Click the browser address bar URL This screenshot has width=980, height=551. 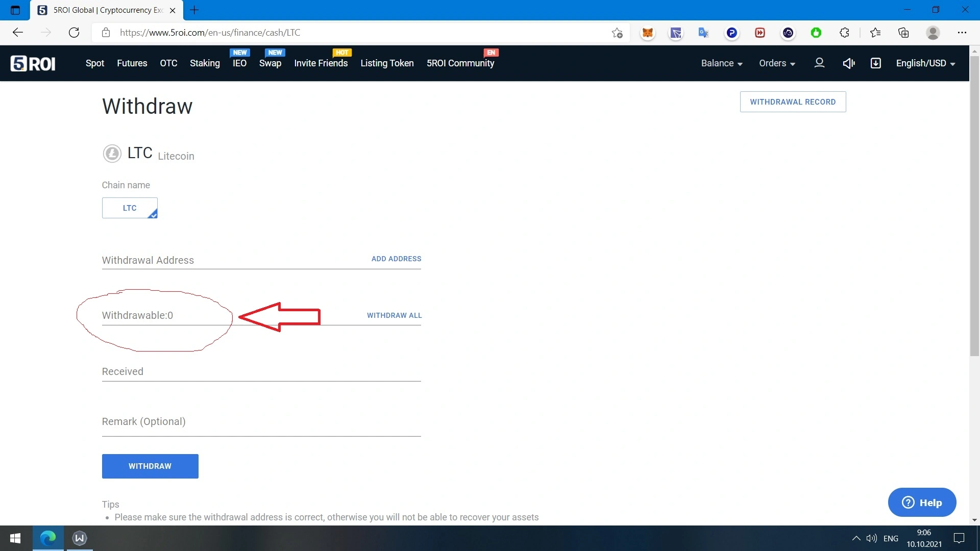click(x=210, y=33)
